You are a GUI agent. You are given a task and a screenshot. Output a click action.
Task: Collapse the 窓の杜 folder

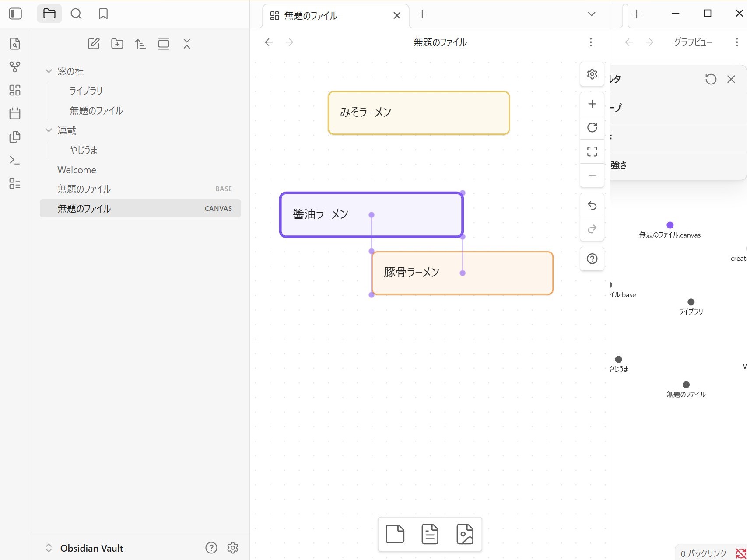(49, 71)
